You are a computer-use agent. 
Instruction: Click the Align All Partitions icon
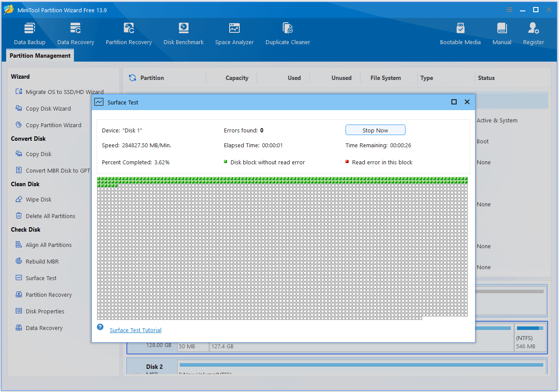click(19, 245)
